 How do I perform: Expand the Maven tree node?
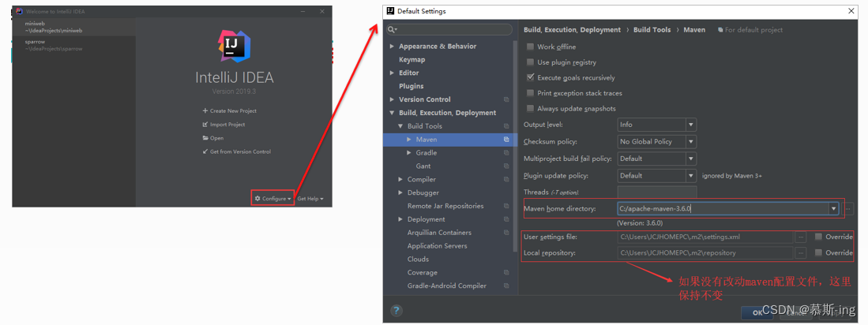[x=409, y=140]
